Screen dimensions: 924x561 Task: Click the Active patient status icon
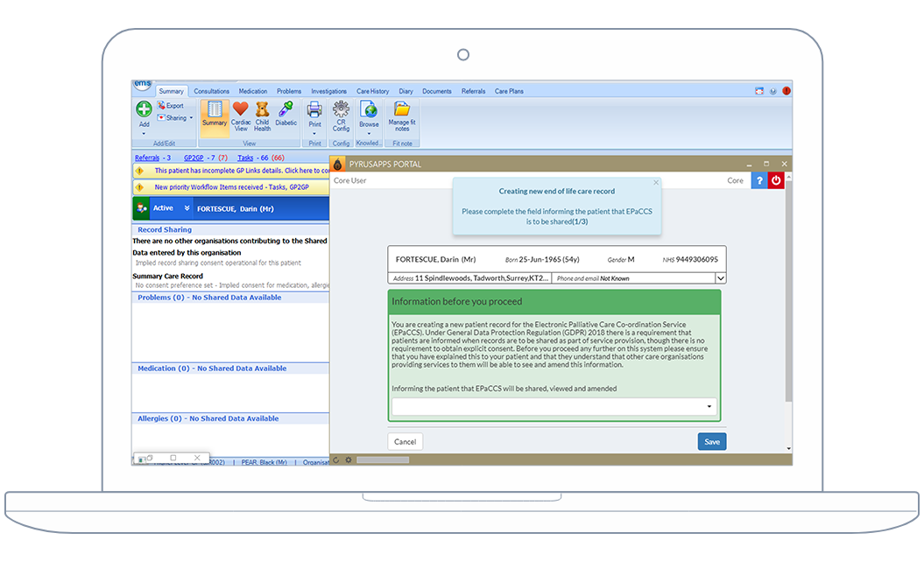[x=141, y=208]
